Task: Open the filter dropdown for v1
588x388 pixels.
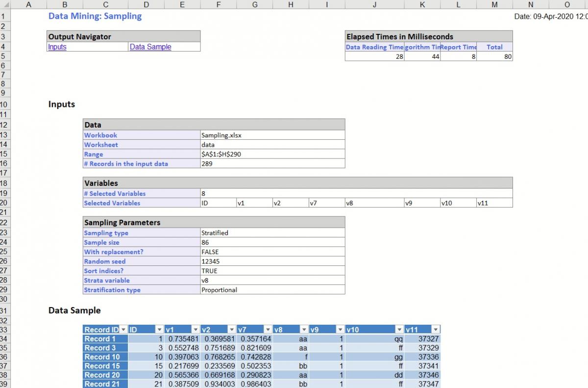Action: point(196,329)
